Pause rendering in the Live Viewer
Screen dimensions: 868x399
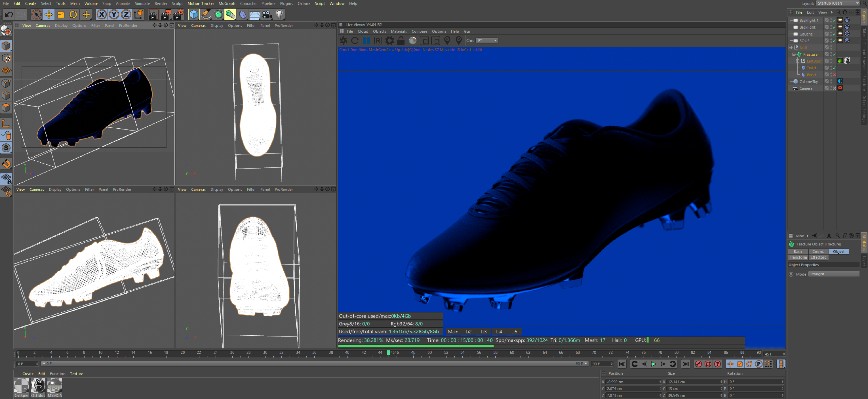366,40
